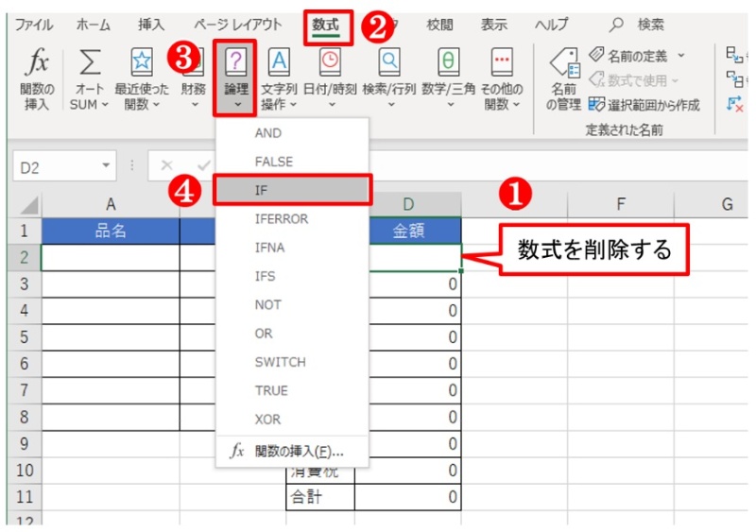Click the Insert Function fx icon
Screen dimensions: 756x532
tap(37, 62)
